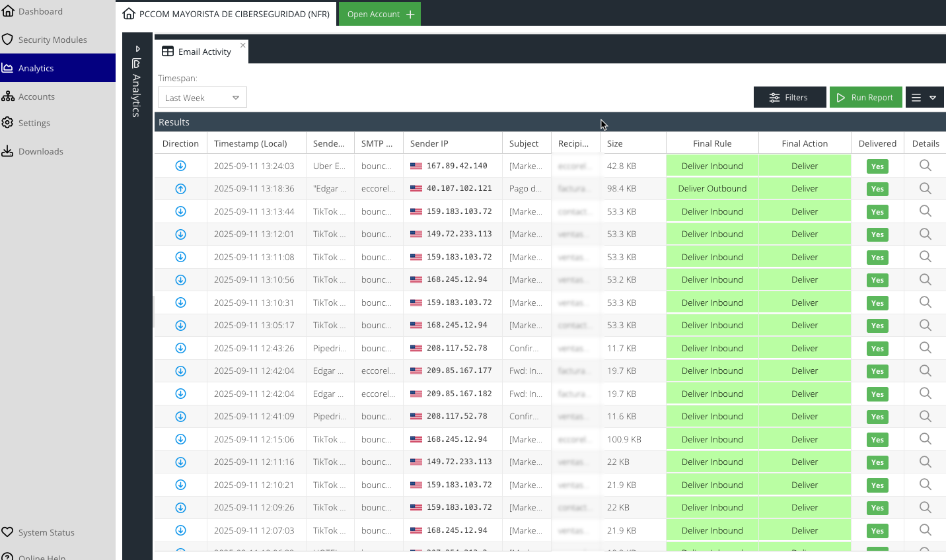
Task: Open details magnifier for Uber email row
Action: (x=925, y=166)
